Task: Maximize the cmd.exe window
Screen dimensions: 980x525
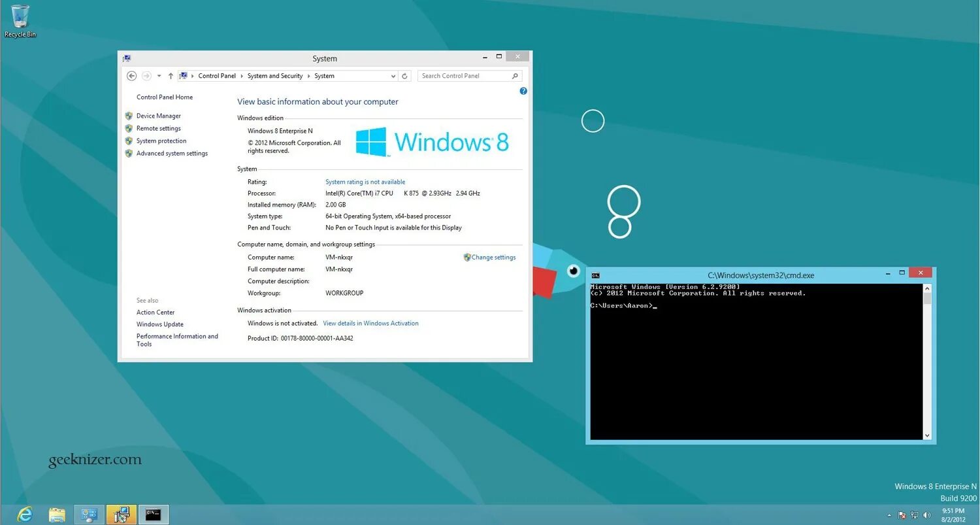Action: click(x=902, y=273)
